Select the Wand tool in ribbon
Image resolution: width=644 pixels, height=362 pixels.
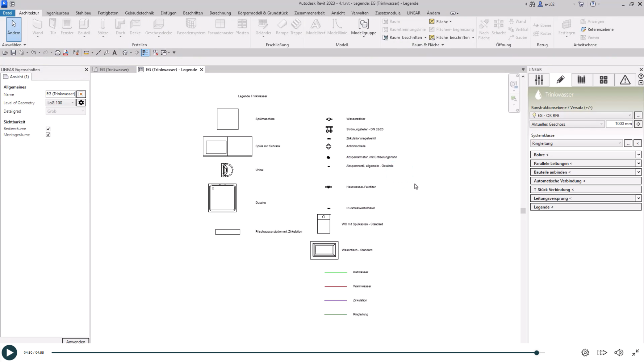(37, 27)
